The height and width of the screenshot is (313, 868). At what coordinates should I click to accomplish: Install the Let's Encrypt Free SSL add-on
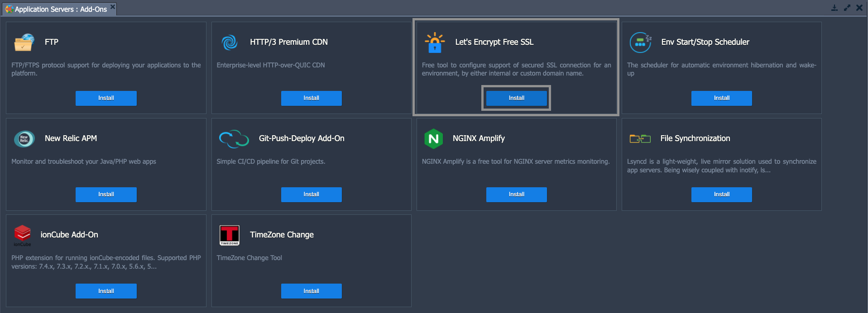[x=516, y=98]
